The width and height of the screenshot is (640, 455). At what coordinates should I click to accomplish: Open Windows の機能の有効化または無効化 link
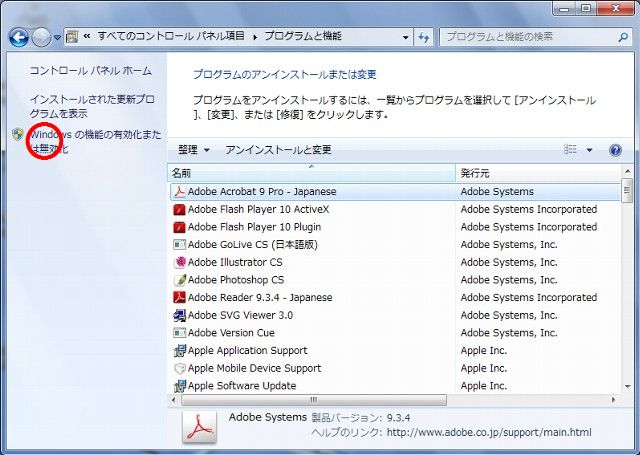[x=96, y=141]
